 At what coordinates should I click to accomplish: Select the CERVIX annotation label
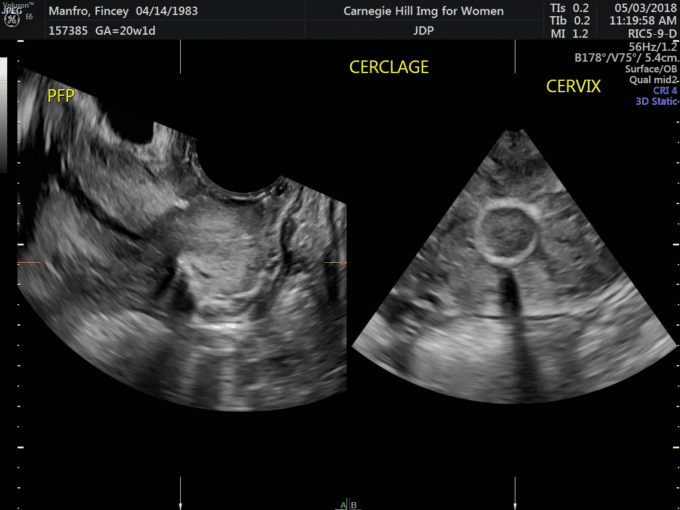[x=573, y=87]
